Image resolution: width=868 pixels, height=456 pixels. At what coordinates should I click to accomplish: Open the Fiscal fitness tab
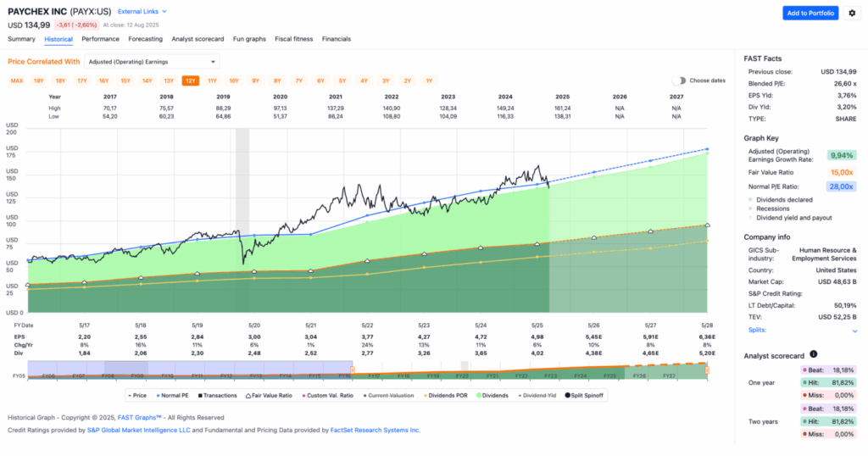click(294, 39)
